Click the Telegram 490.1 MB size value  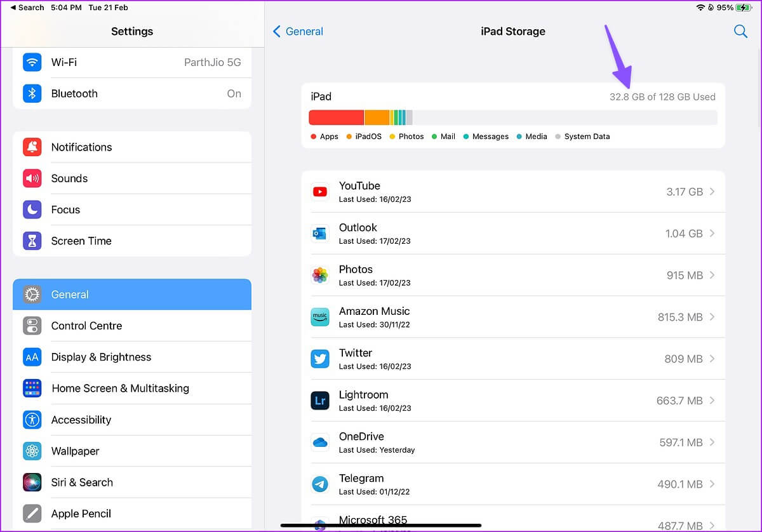[680, 484]
